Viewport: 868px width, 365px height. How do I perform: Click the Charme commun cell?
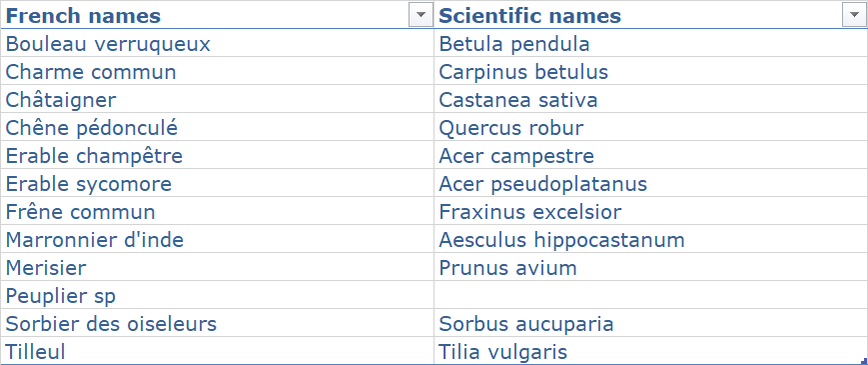point(217,71)
